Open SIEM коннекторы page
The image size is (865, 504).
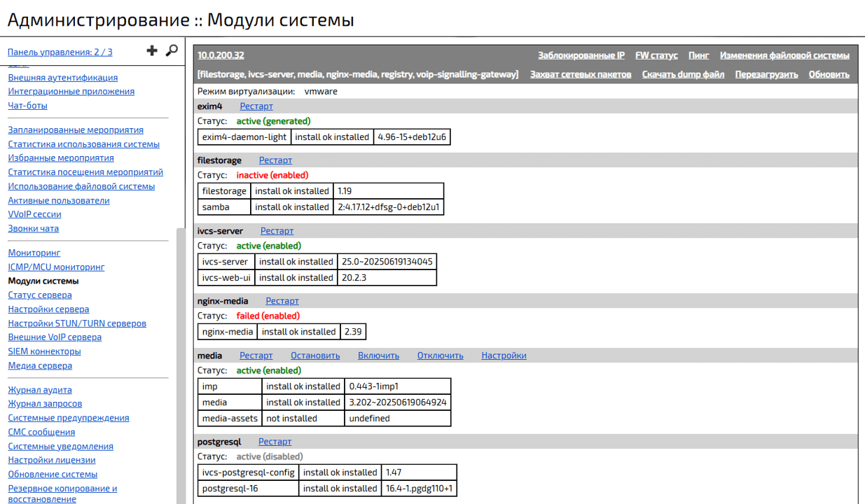tap(44, 351)
